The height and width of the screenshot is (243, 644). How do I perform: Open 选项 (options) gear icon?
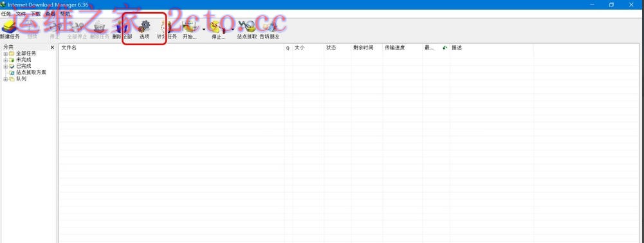click(144, 27)
